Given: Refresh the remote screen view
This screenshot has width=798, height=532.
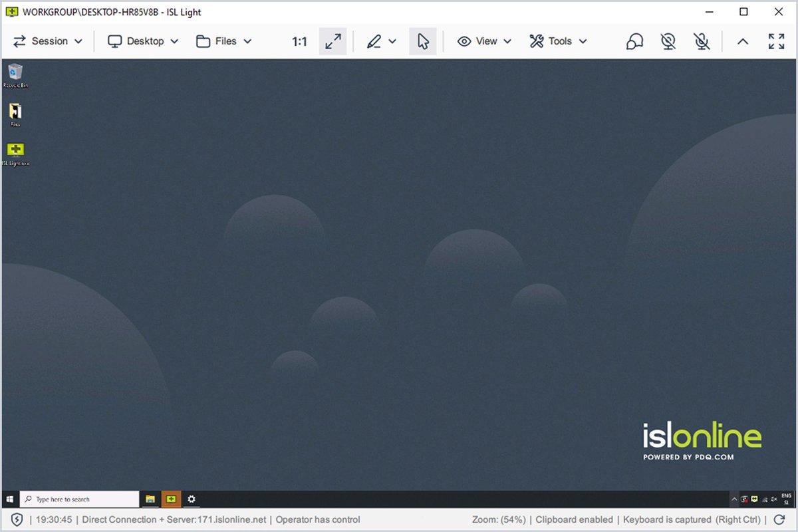Looking at the screenshot, I should coord(778,519).
